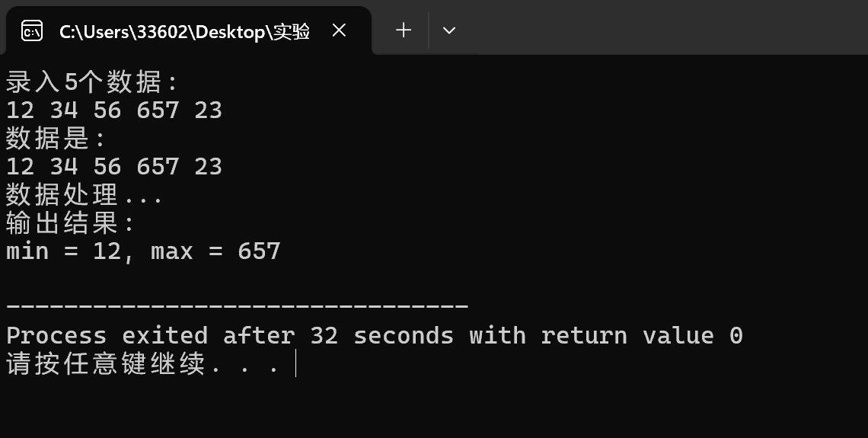Select the C:\Users\33602\Desktop tab title
The image size is (868, 438).
coord(184,31)
